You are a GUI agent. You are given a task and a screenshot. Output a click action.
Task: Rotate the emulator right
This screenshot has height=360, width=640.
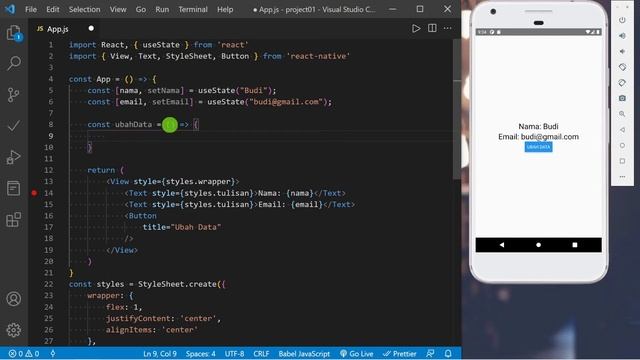(x=622, y=83)
